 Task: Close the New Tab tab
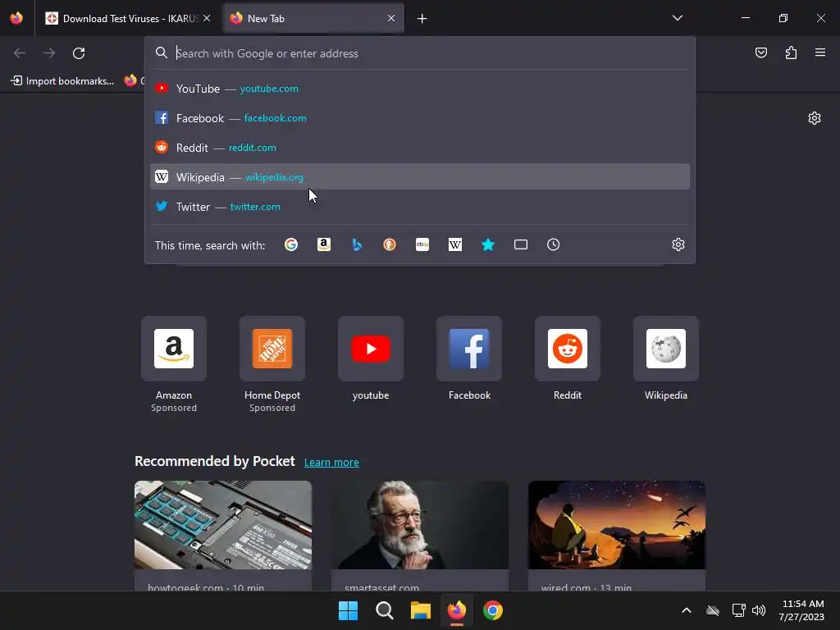391,18
